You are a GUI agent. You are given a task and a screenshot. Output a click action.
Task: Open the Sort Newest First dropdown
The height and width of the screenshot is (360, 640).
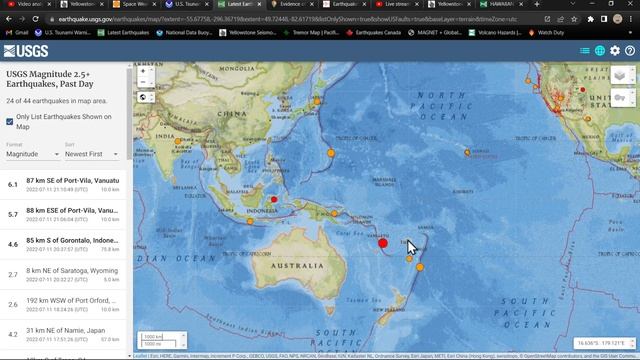point(91,154)
